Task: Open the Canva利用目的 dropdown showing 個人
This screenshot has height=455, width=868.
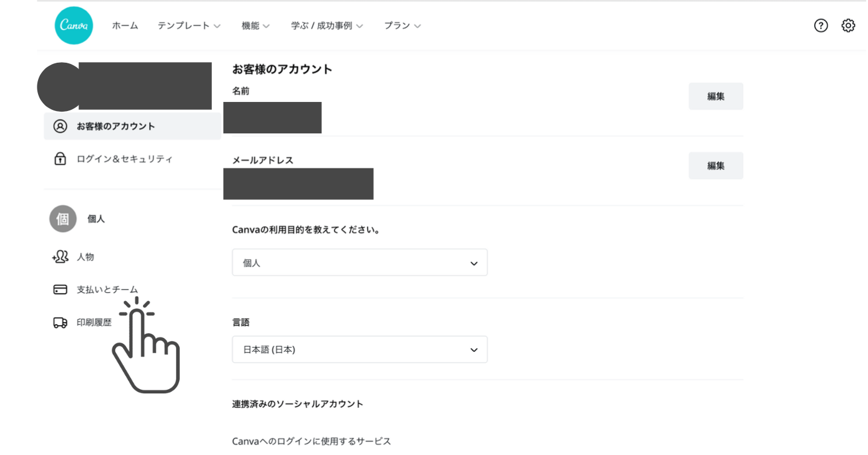Action: (x=359, y=263)
